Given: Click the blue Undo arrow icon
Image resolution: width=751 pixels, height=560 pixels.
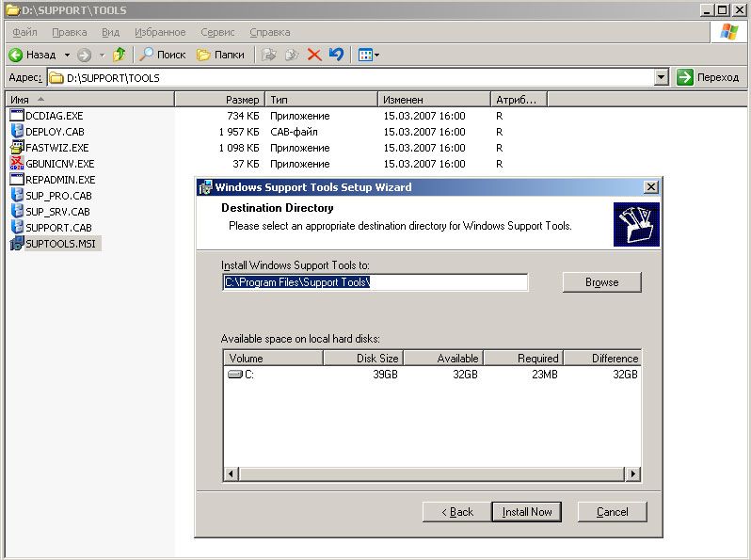Looking at the screenshot, I should pos(336,55).
